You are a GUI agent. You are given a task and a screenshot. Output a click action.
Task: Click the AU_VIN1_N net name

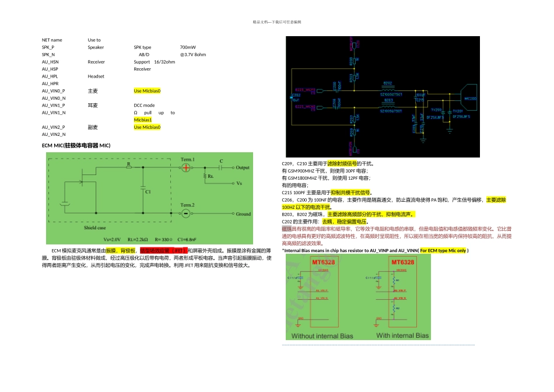point(54,113)
